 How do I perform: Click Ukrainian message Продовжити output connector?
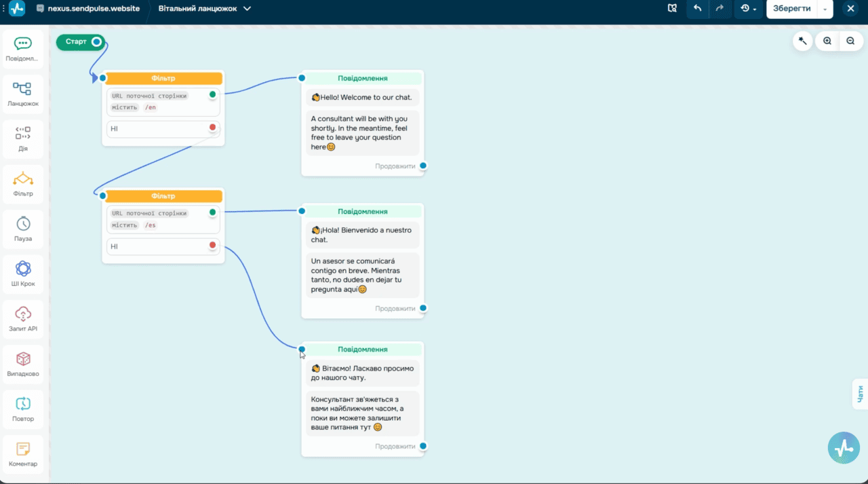423,446
